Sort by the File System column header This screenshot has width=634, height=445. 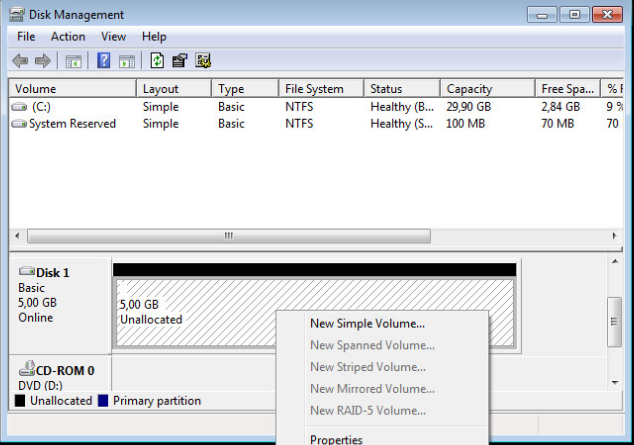tap(313, 89)
